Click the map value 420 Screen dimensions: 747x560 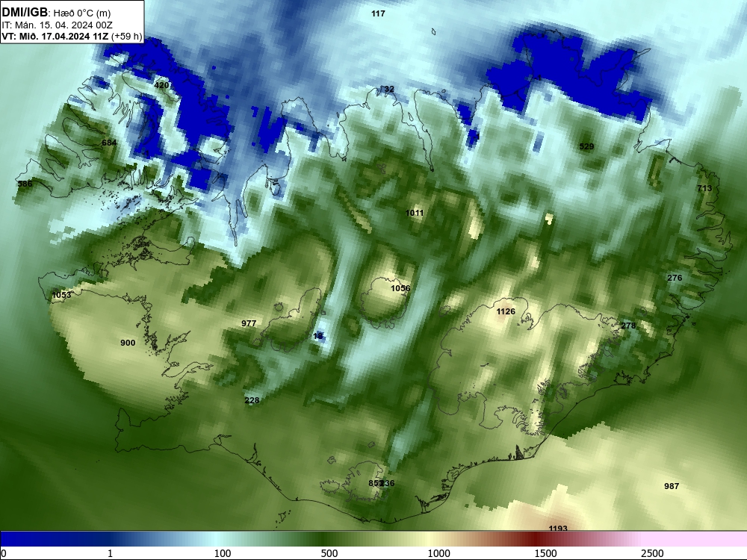click(x=161, y=85)
